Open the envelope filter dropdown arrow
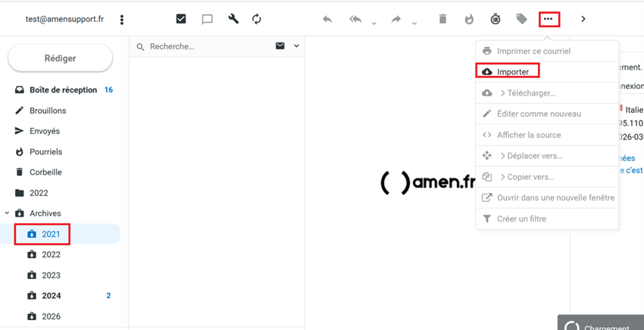Screen dimensions: 644x330 click(296, 46)
